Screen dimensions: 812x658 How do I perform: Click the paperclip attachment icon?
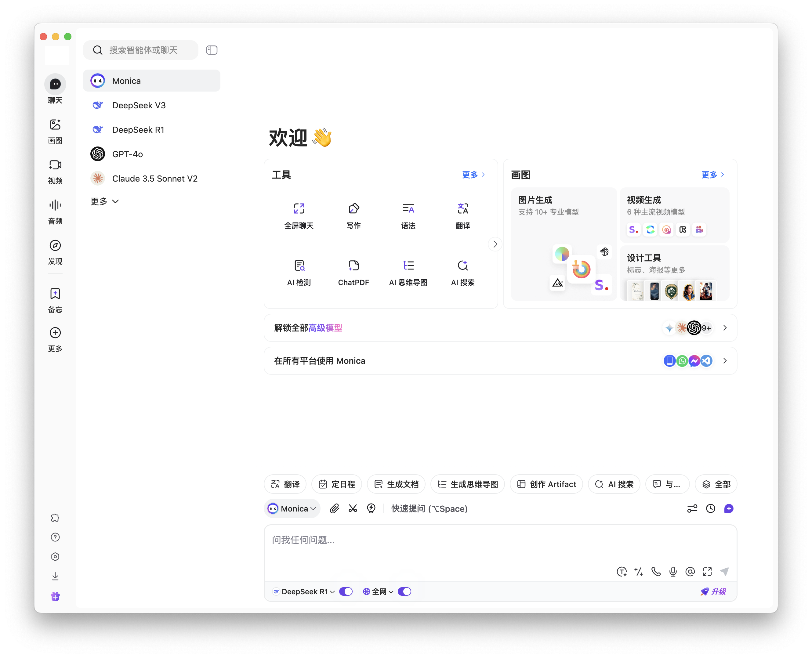(334, 508)
